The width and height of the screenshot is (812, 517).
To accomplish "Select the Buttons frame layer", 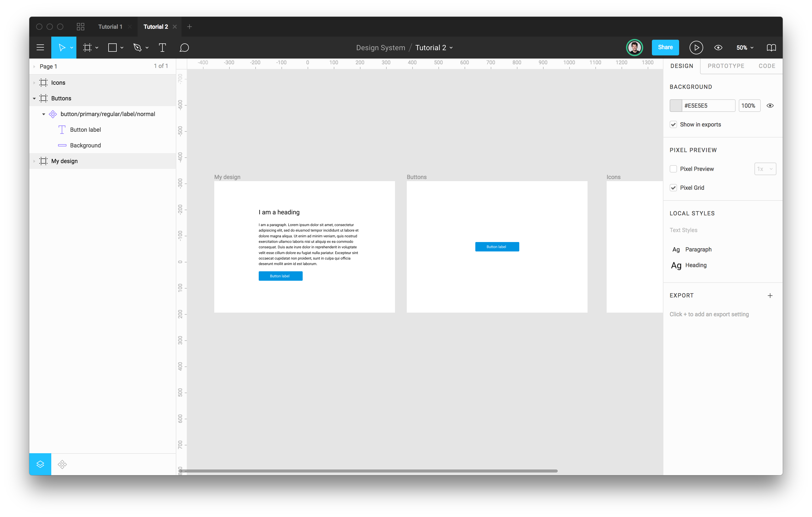I will [103, 98].
